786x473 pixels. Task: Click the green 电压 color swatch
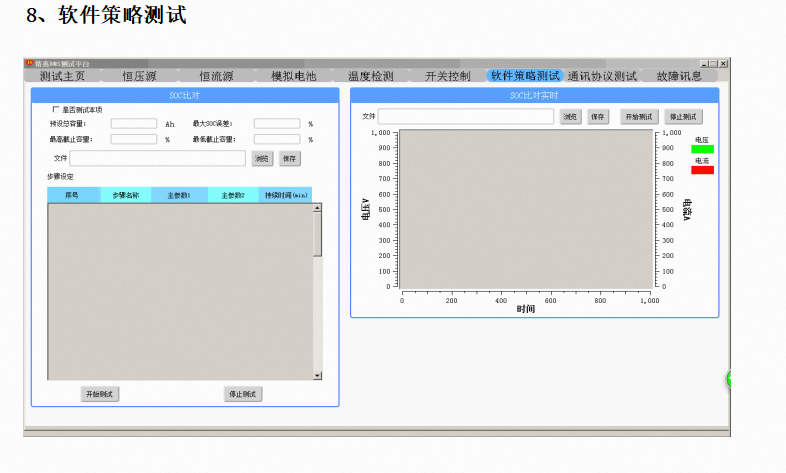tap(702, 150)
